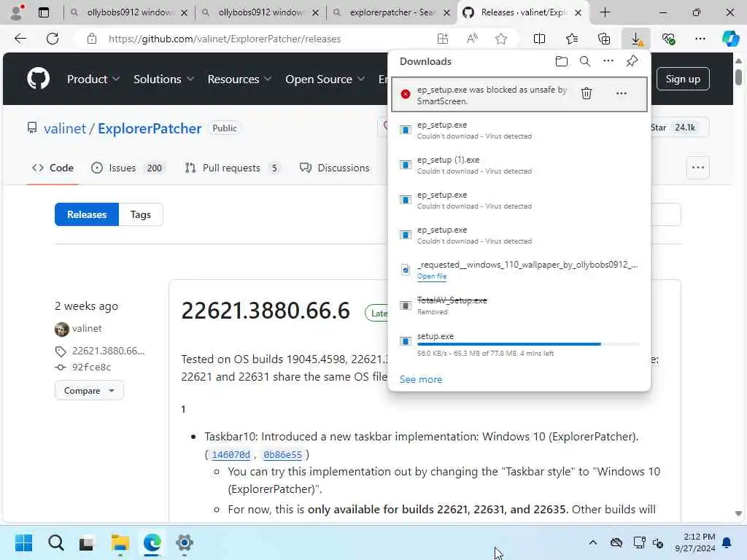Image resolution: width=747 pixels, height=560 pixels.
Task: Pin the Downloads panel
Action: click(x=632, y=61)
